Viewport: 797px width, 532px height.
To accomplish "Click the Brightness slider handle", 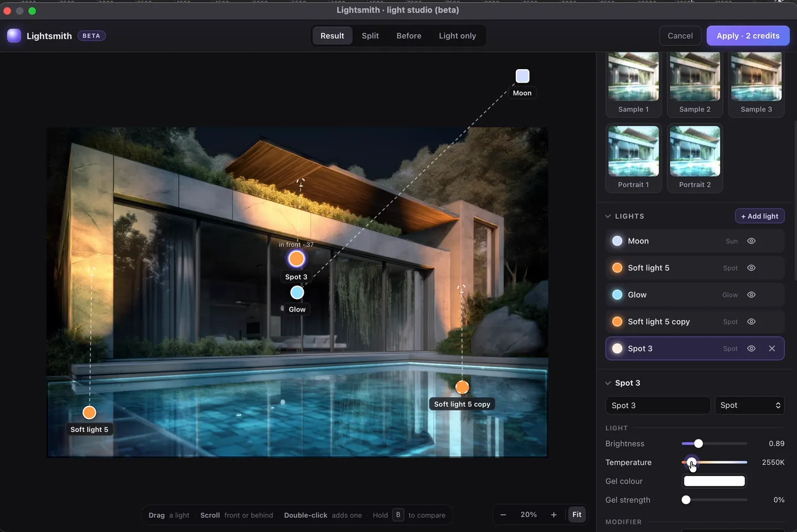I will (698, 443).
